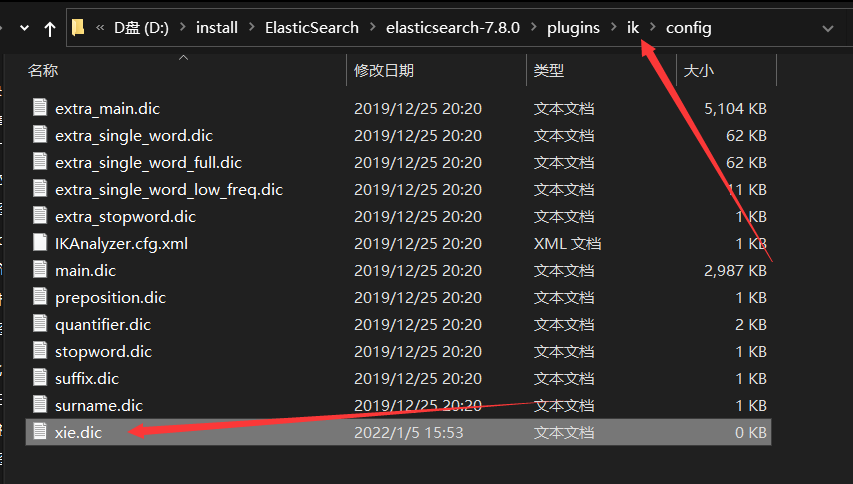This screenshot has height=484, width=853.
Task: Open the recent locations chevron
Action: click(x=24, y=28)
